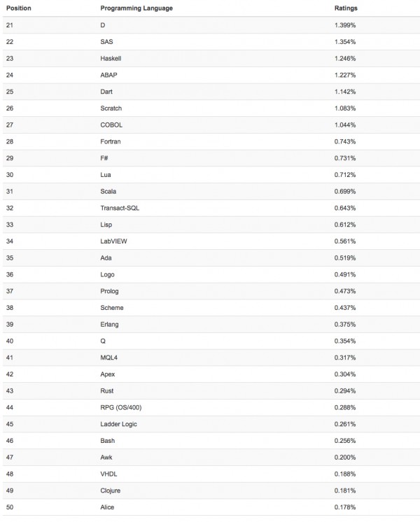Click the Scala language name

[108, 191]
